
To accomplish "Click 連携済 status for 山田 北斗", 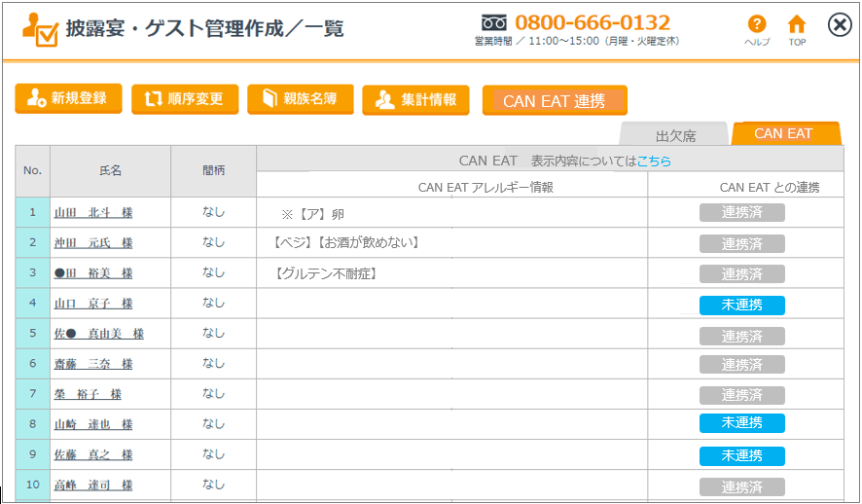I will click(741, 213).
